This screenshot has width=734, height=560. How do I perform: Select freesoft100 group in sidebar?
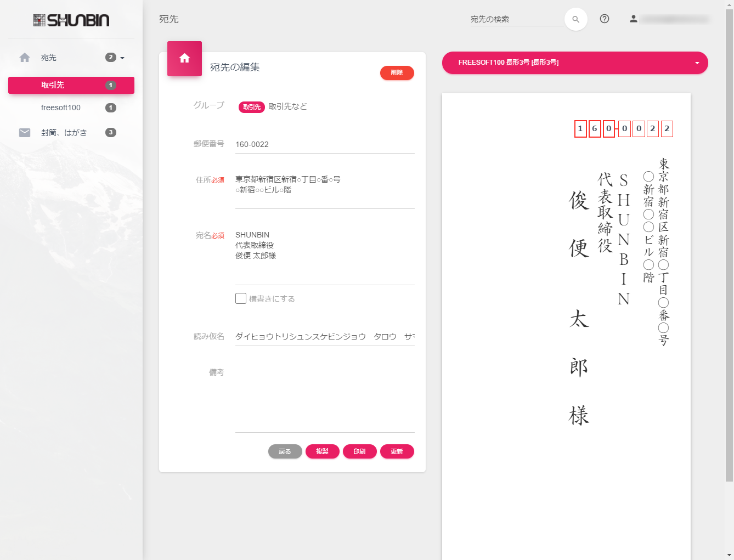click(71, 108)
